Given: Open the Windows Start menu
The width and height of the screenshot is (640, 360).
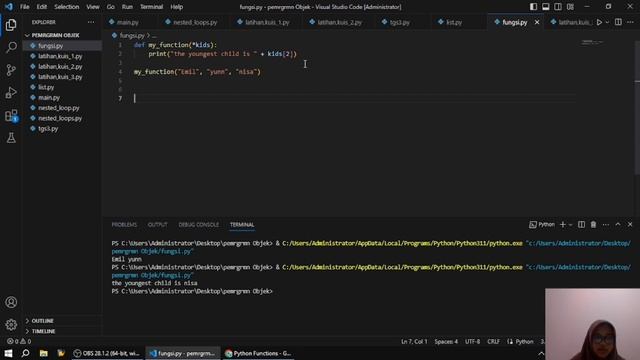Looking at the screenshot, I should [x=8, y=353].
